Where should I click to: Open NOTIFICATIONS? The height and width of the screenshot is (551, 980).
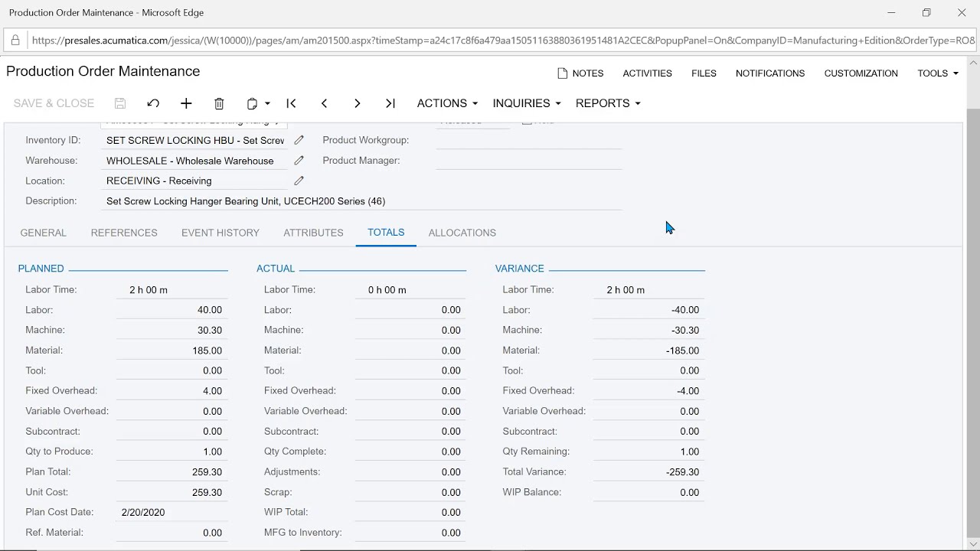click(770, 73)
